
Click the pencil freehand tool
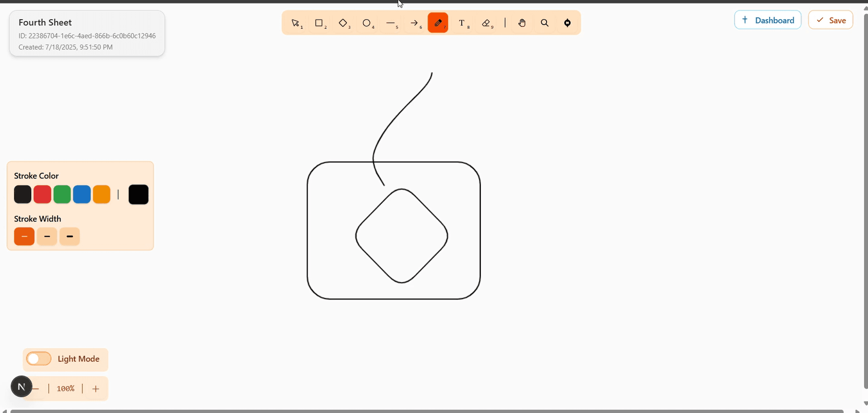[438, 23]
